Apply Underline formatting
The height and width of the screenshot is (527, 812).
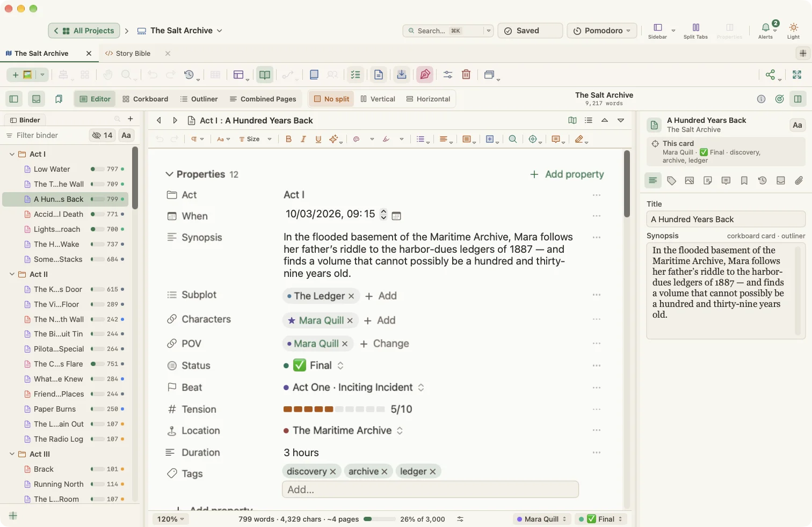pos(318,139)
